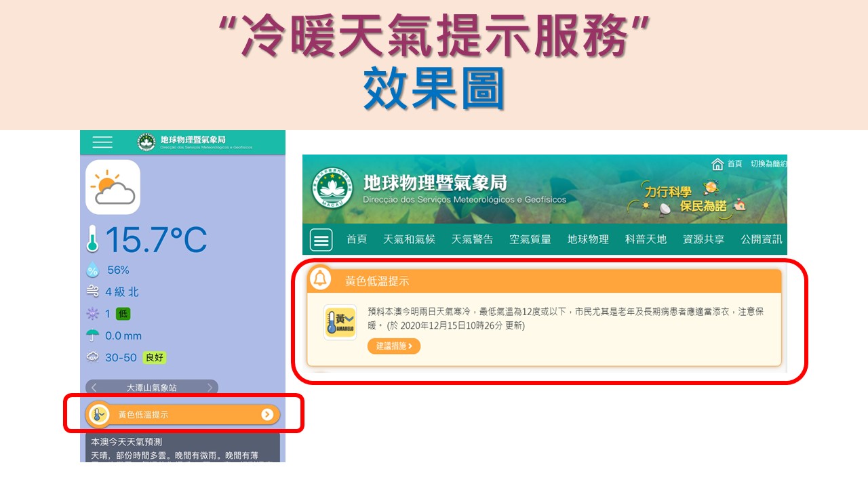Click the bell icon in 黃色低溫提示 header
868x488 pixels.
[320, 279]
